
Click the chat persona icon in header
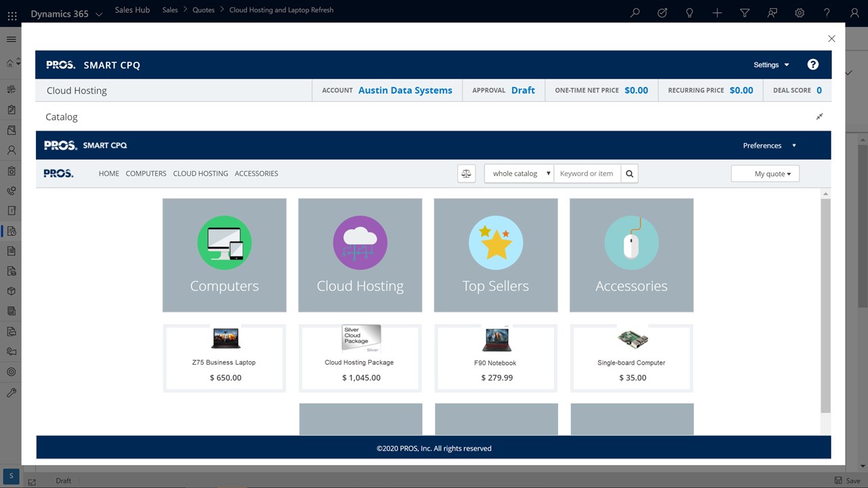[772, 13]
